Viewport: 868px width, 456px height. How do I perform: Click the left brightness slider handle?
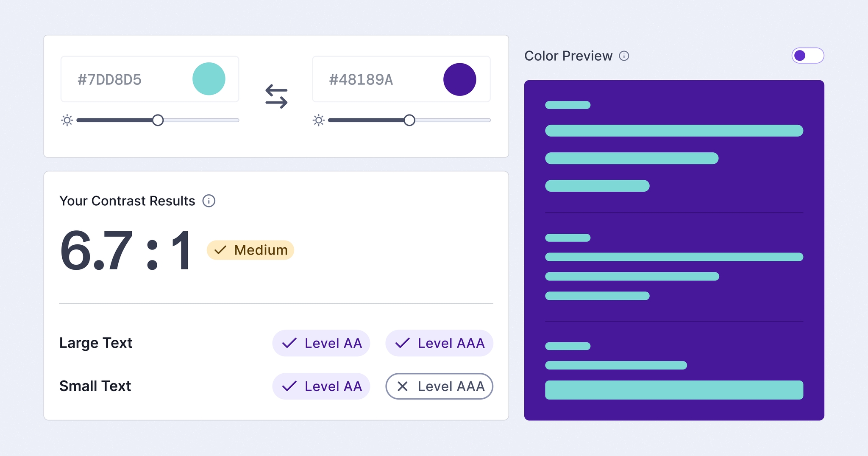click(159, 120)
